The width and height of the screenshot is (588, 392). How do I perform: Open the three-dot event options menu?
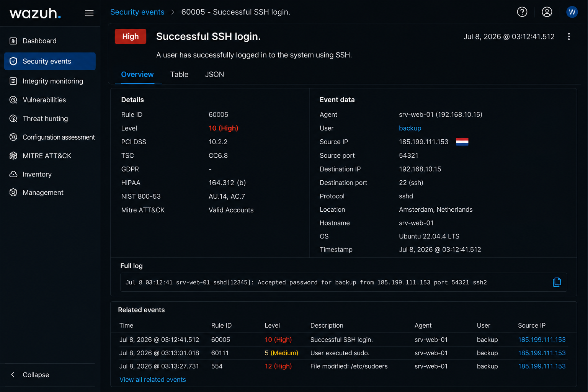(569, 36)
